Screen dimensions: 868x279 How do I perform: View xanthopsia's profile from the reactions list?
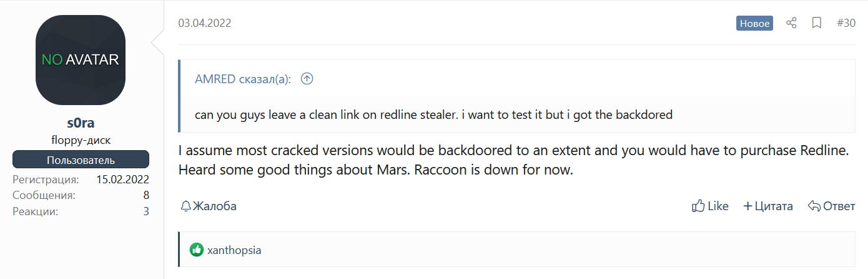click(234, 250)
